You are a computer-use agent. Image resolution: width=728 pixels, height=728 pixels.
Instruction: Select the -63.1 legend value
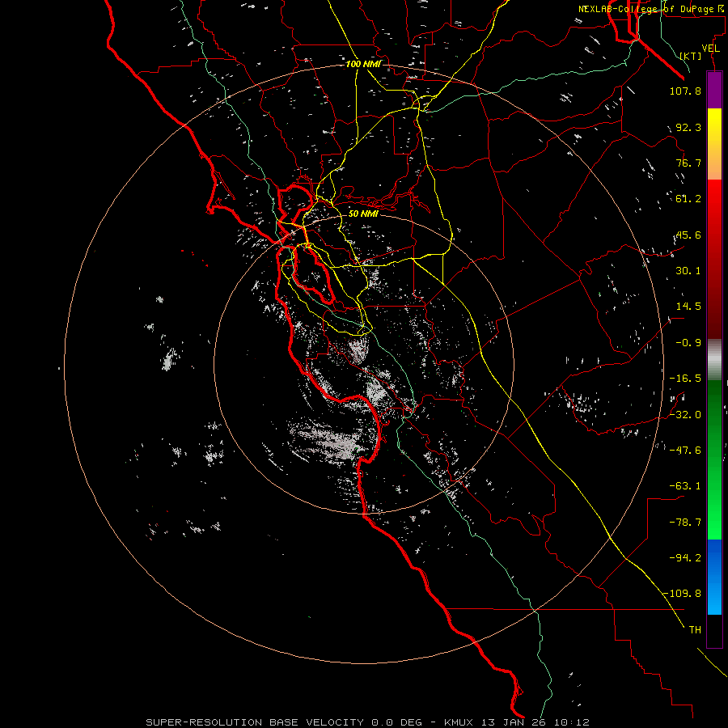point(685,486)
